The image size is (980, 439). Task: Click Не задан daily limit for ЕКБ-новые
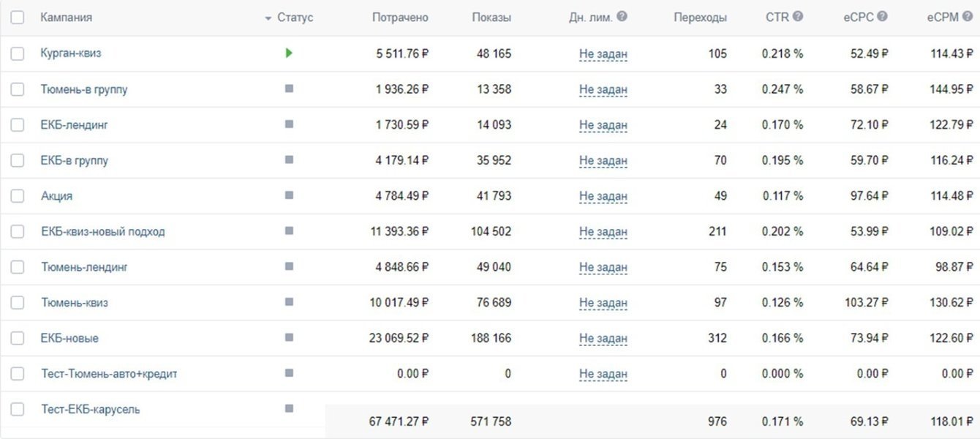click(603, 338)
